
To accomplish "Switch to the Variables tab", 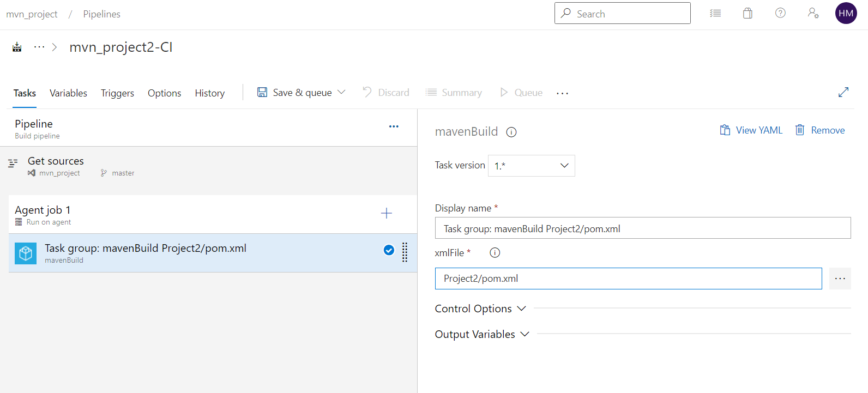I will [68, 93].
